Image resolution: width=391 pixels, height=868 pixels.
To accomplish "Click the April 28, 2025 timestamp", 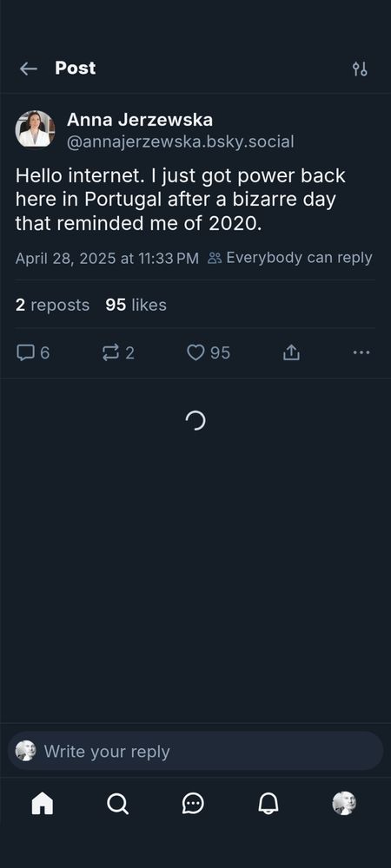I will tap(107, 259).
